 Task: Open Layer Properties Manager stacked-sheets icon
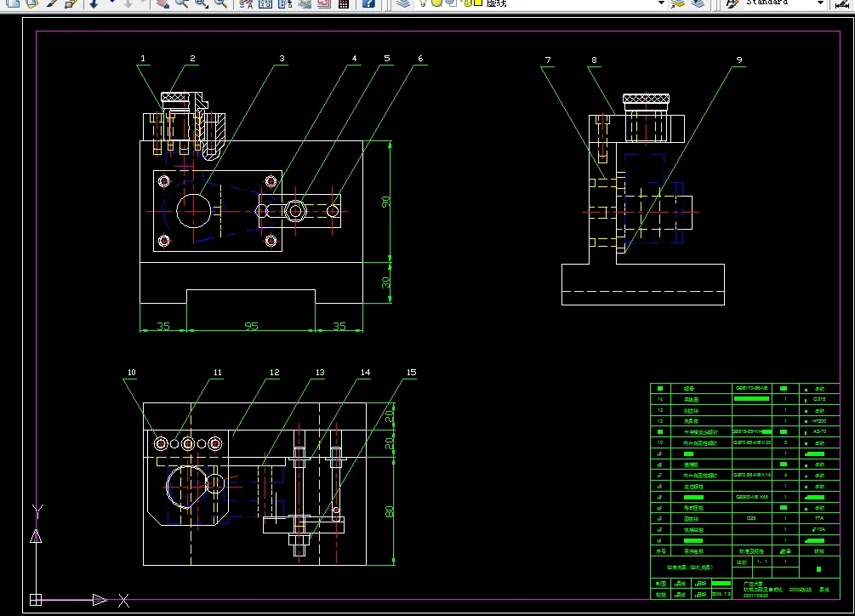click(403, 3)
